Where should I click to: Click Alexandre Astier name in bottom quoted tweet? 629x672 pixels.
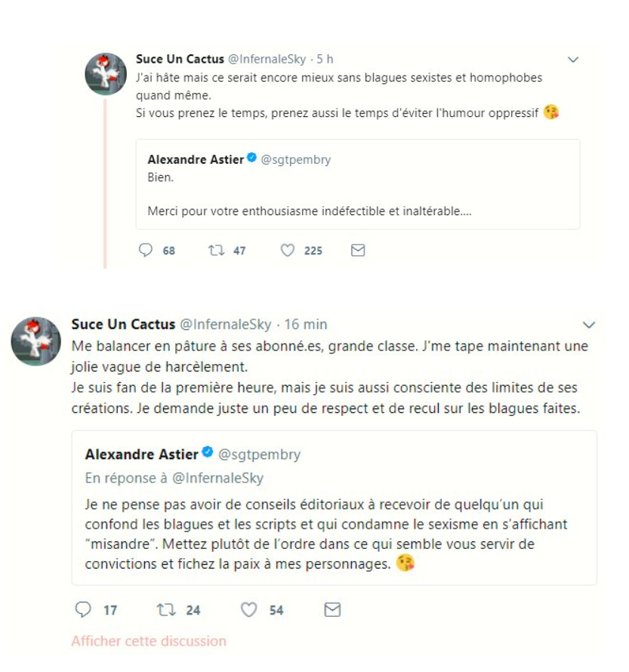[x=141, y=455]
